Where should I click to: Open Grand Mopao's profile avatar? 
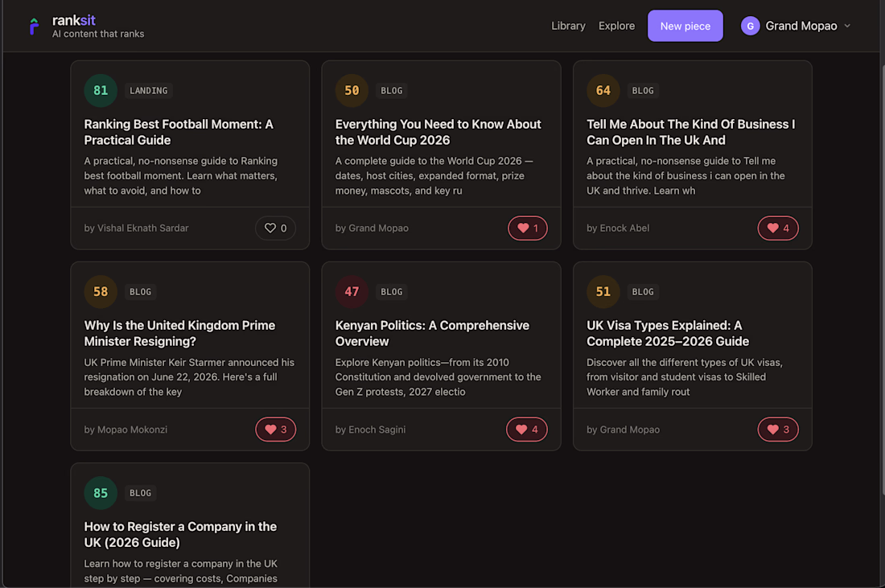(750, 26)
